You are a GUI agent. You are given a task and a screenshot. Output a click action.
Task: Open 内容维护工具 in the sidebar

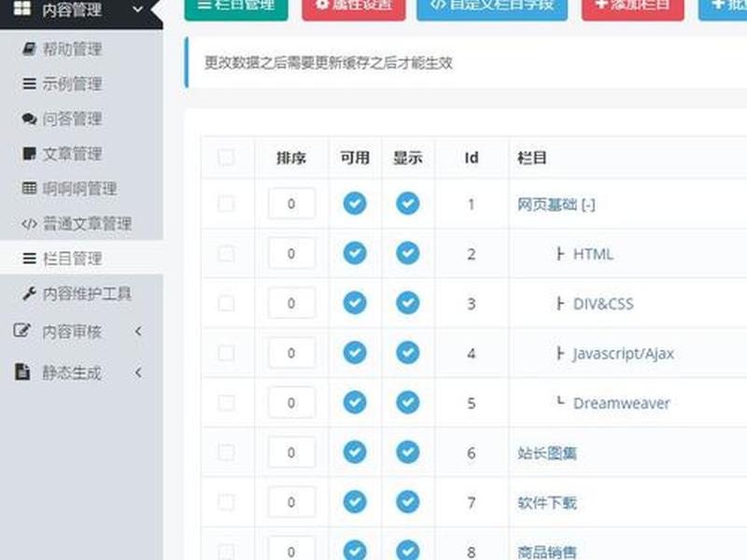click(87, 293)
